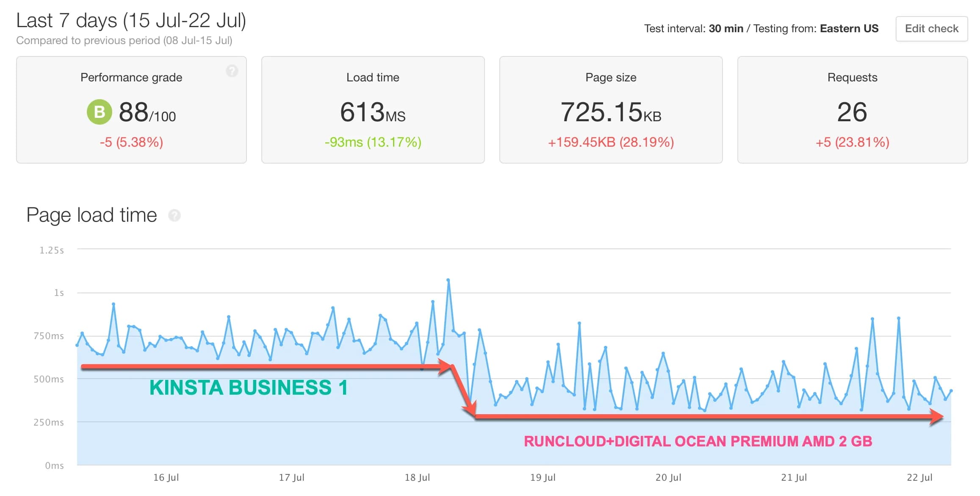Click the 30 min test interval text
This screenshot has height=496, width=980.
(726, 28)
